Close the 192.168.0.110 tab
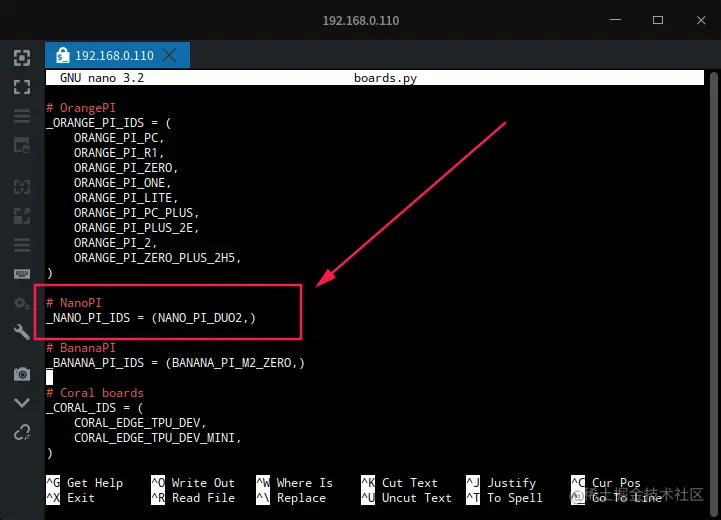The image size is (721, 520). [x=169, y=55]
